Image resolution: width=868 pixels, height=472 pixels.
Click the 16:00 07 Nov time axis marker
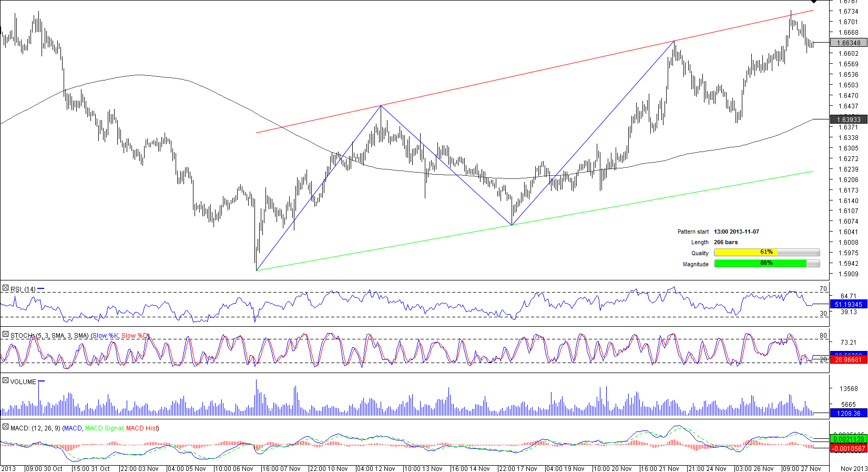click(x=281, y=468)
